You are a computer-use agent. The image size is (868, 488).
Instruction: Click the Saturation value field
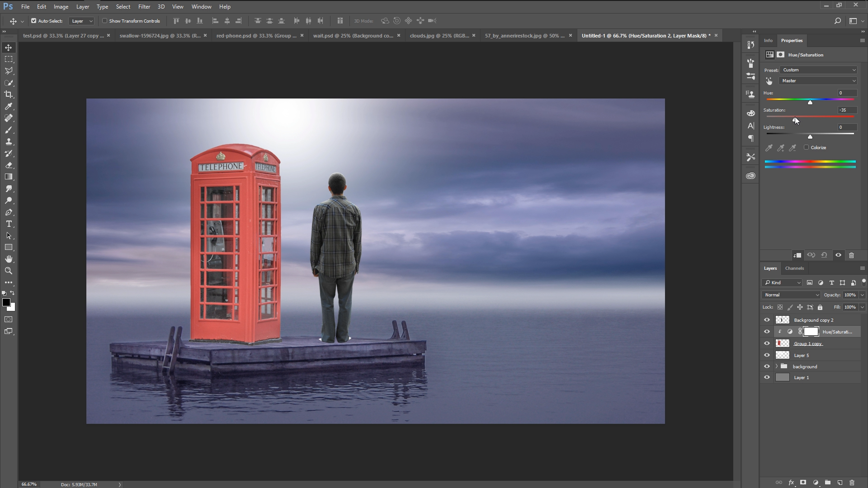click(x=847, y=110)
